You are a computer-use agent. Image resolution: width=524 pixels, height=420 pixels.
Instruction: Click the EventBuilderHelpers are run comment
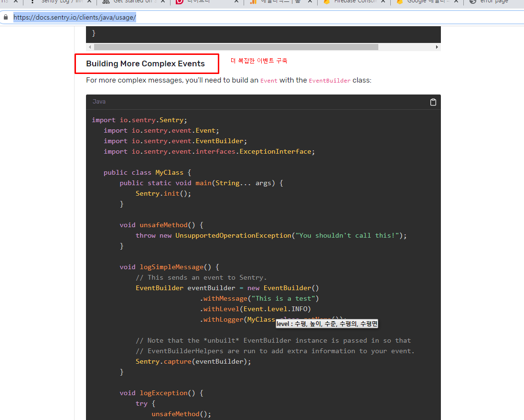pos(275,351)
